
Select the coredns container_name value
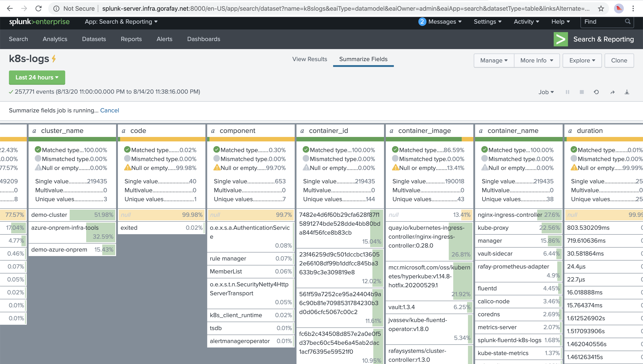pos(519,314)
